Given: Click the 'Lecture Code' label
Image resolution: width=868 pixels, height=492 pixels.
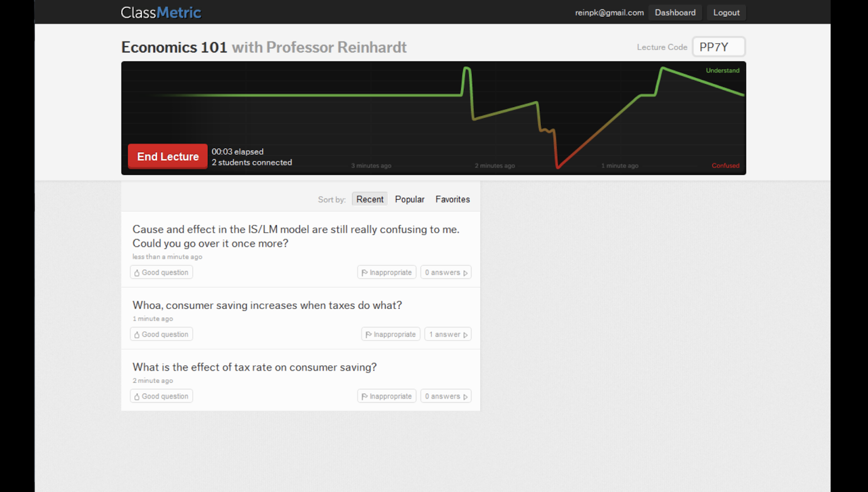Looking at the screenshot, I should pos(662,47).
